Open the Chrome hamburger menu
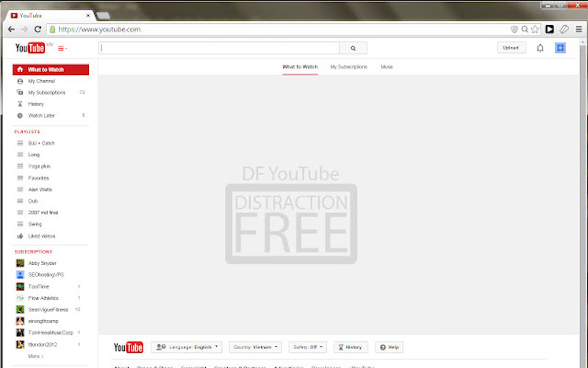 tap(579, 29)
